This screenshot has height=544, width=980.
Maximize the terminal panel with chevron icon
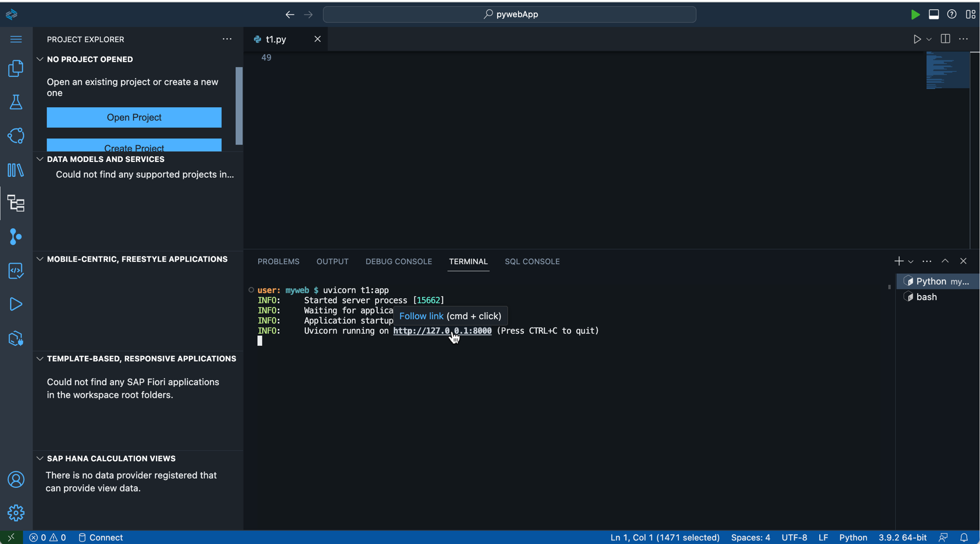tap(945, 261)
